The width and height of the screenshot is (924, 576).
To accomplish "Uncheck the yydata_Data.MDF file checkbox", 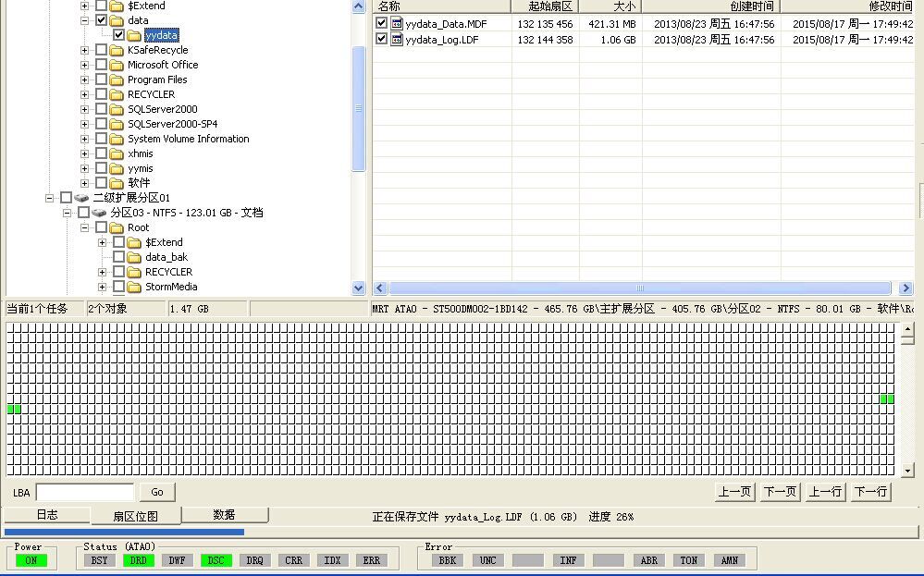I will click(x=381, y=23).
